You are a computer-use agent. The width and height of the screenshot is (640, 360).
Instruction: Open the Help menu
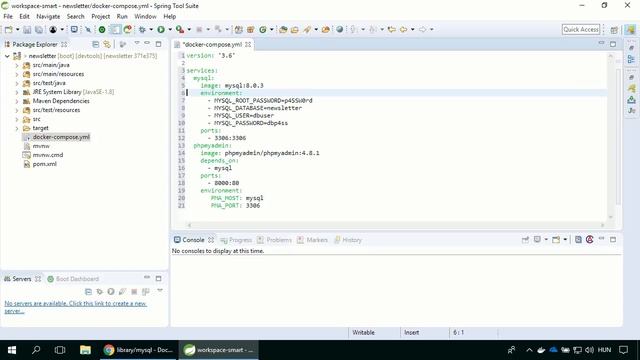tap(169, 16)
